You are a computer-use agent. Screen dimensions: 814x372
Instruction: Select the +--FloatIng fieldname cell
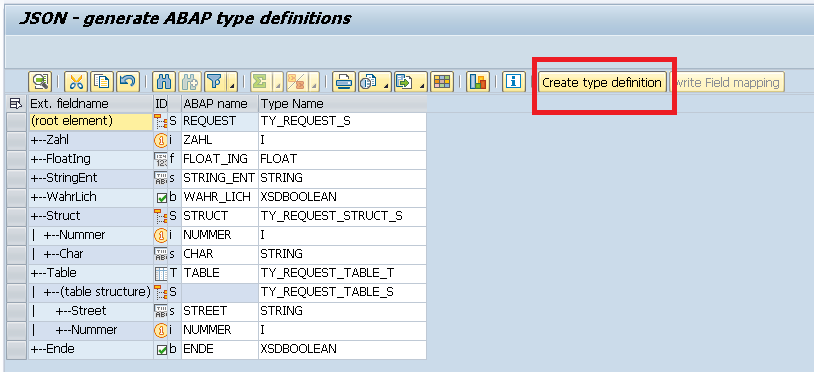click(90, 159)
